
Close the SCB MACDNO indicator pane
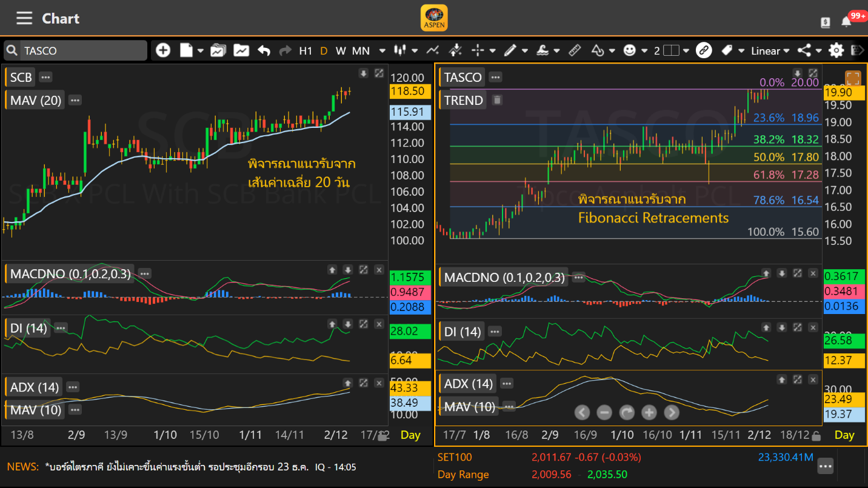click(x=379, y=270)
